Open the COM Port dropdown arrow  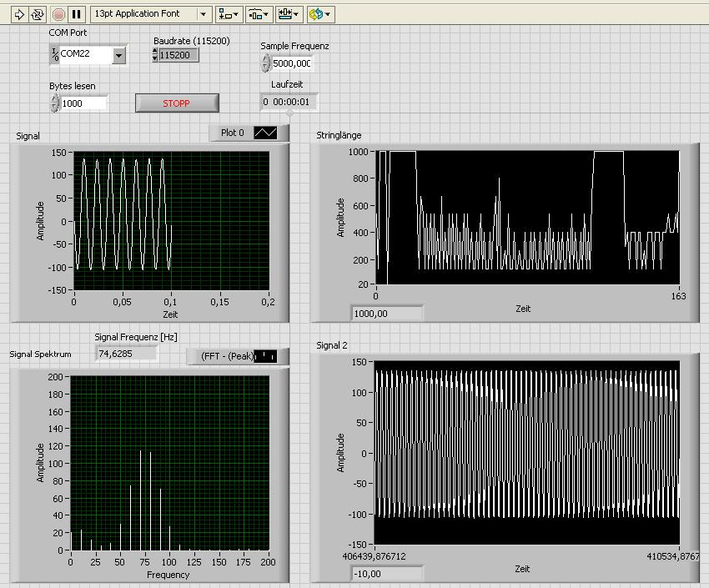(x=118, y=55)
